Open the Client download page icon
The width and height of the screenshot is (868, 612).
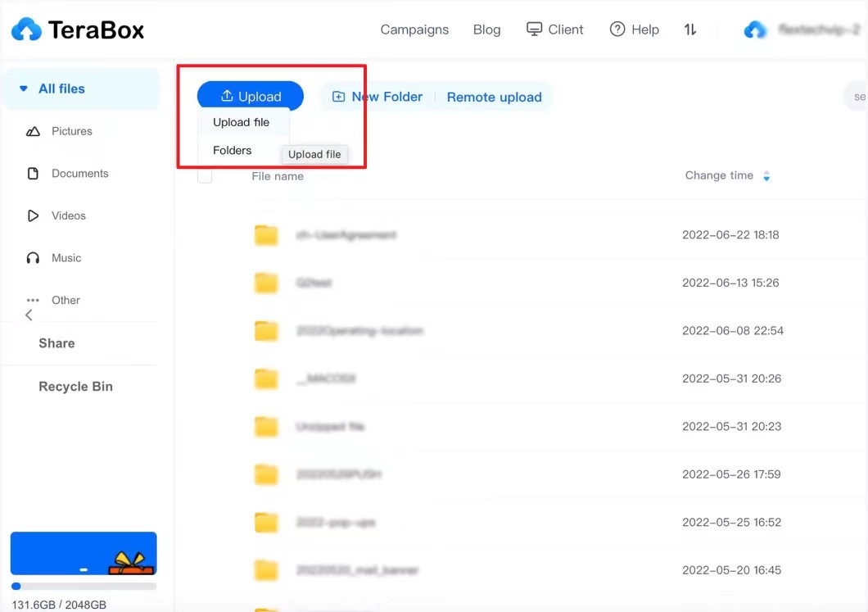point(533,28)
